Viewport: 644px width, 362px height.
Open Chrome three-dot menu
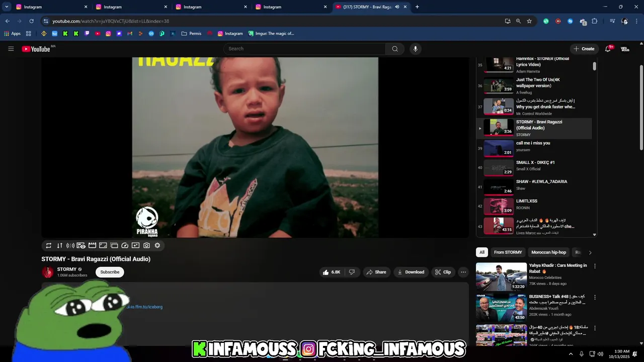click(x=637, y=21)
